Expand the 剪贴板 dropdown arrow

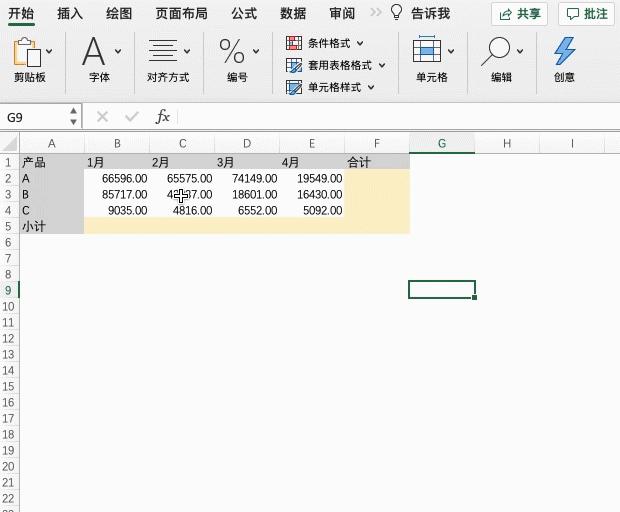(x=49, y=51)
